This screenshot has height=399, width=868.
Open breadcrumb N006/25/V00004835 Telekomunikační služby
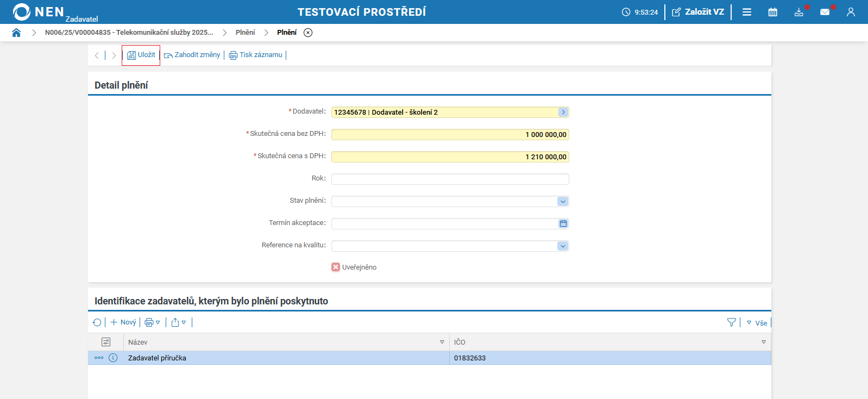click(x=129, y=33)
